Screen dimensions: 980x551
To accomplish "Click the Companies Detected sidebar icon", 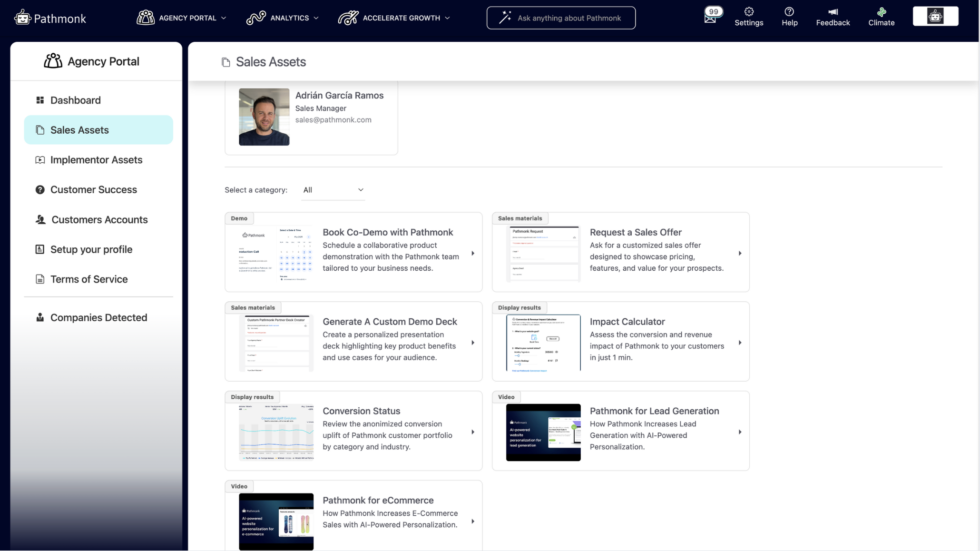I will [x=40, y=317].
